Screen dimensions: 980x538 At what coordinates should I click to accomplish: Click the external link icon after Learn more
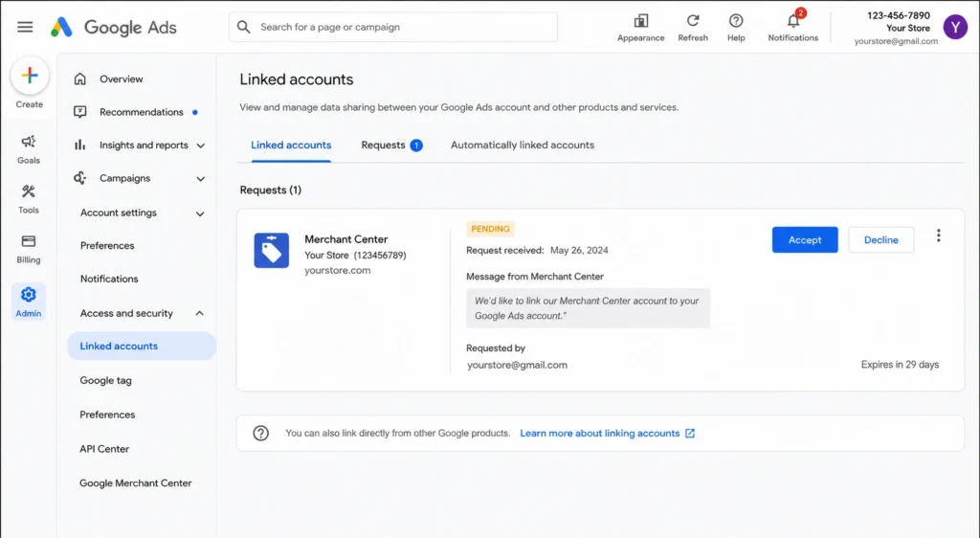click(x=690, y=433)
